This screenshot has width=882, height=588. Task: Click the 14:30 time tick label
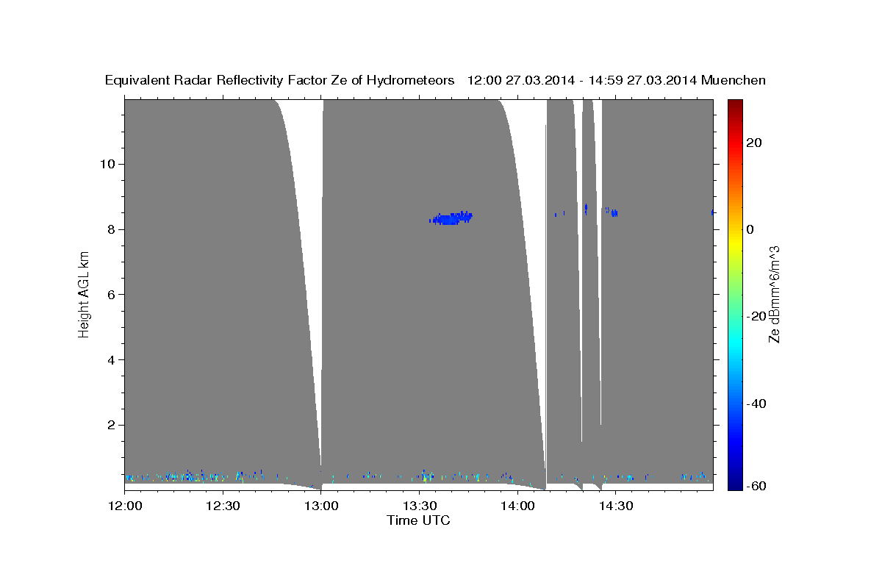615,506
